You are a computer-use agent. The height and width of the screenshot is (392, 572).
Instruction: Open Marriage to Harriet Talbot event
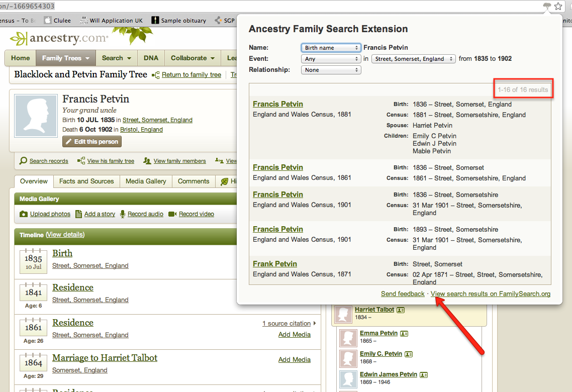(x=105, y=358)
